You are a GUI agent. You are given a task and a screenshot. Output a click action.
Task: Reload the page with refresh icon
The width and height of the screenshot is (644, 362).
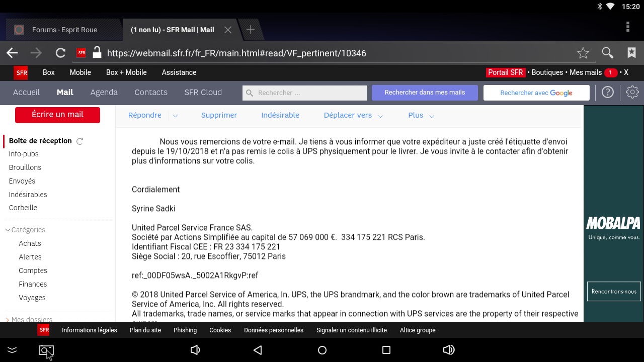pyautogui.click(x=60, y=53)
